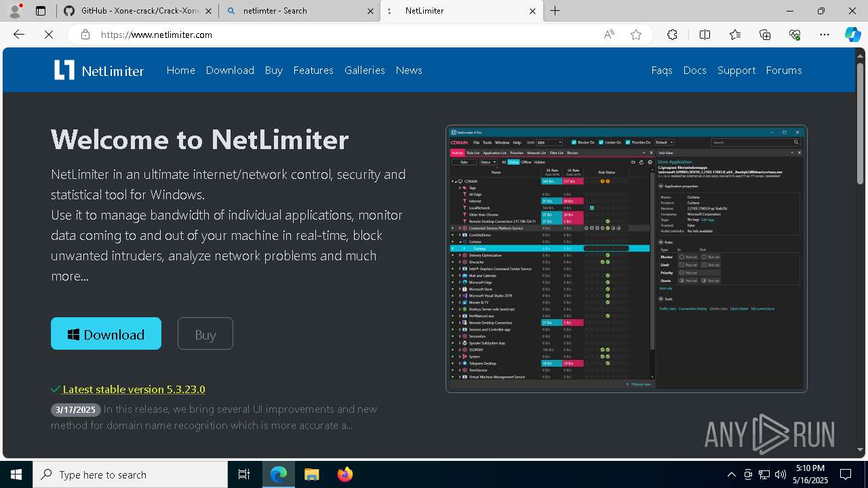The image size is (868, 488).
Task: Enlarge the NetLimiter app screenshot
Action: pos(627,259)
